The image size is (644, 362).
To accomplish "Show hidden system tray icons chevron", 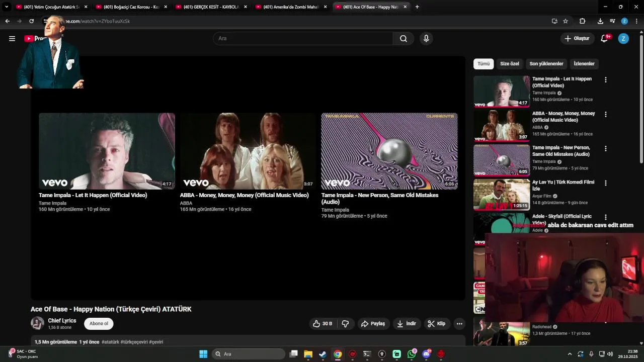I will pos(570,354).
